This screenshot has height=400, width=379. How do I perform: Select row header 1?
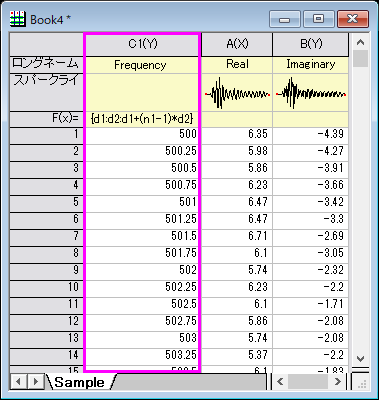tap(46, 136)
